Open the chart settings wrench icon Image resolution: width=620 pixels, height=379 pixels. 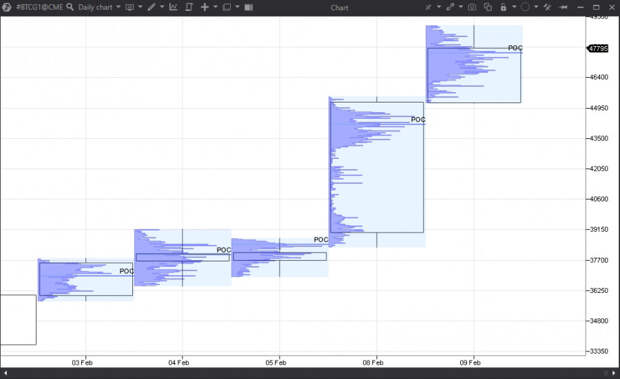click(x=547, y=7)
